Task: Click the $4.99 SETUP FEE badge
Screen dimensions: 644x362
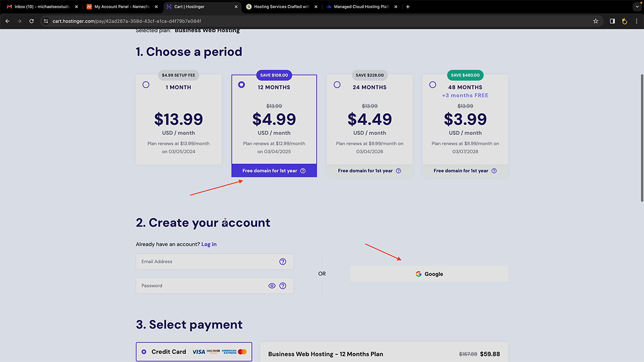Action: tap(179, 75)
